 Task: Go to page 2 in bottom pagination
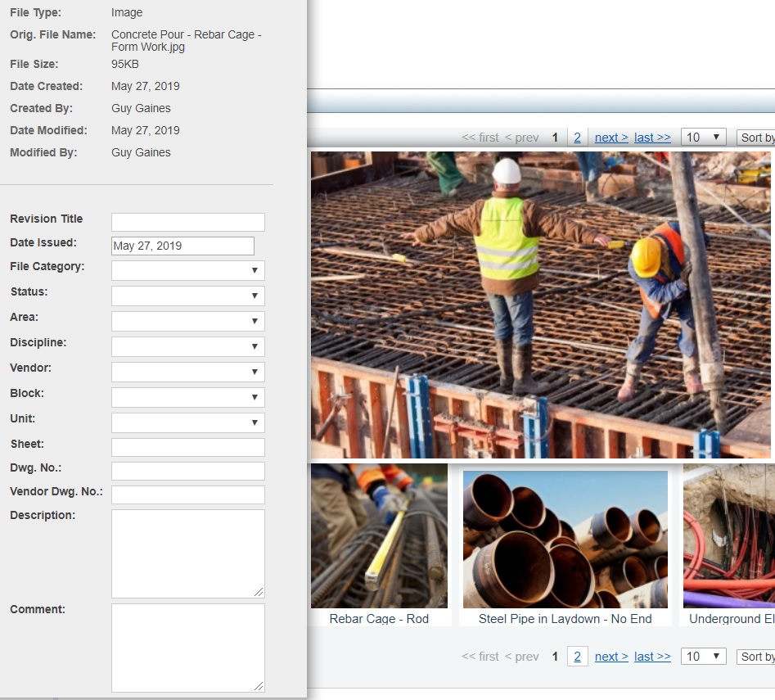tap(577, 657)
